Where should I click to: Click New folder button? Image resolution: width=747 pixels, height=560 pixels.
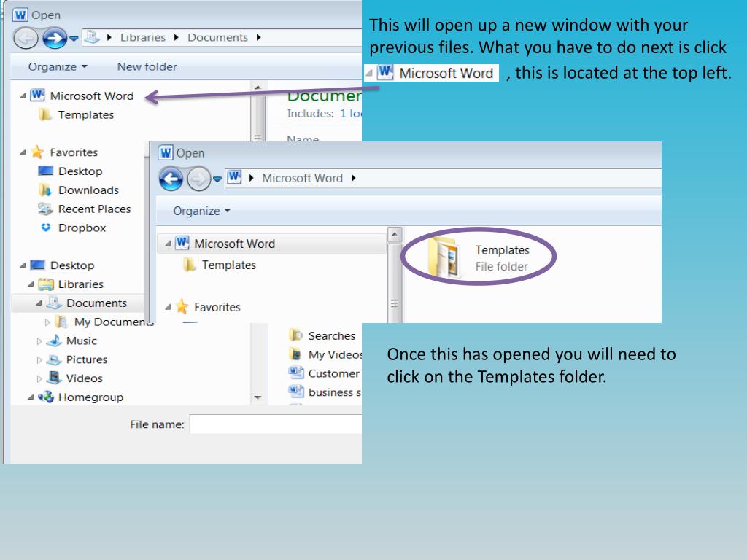(x=147, y=66)
